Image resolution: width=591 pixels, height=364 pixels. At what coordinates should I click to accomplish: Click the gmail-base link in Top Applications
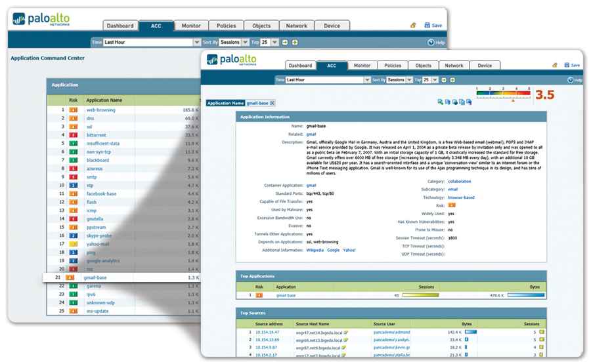pos(286,296)
